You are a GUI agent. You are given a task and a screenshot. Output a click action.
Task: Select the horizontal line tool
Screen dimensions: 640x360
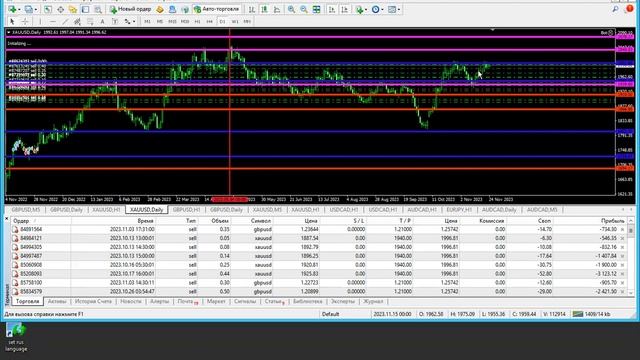(x=53, y=21)
